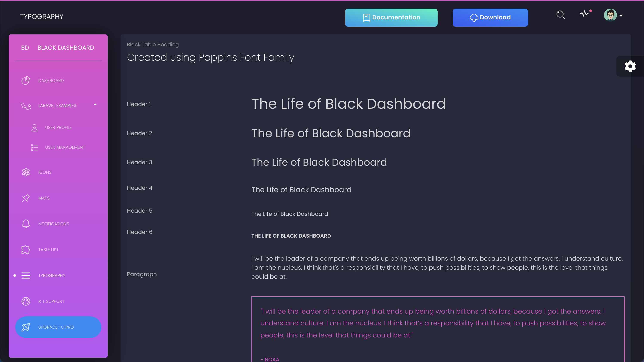Open the settings gear panel
The image size is (644, 362).
(x=630, y=66)
